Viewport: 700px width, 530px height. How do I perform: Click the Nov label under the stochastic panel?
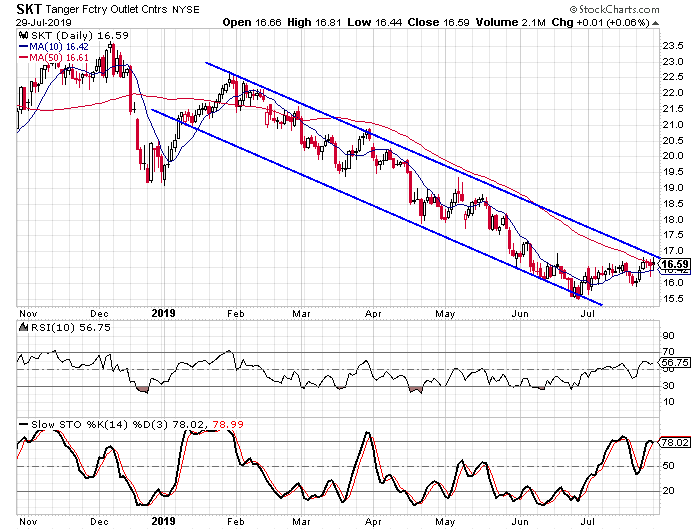pos(28,522)
